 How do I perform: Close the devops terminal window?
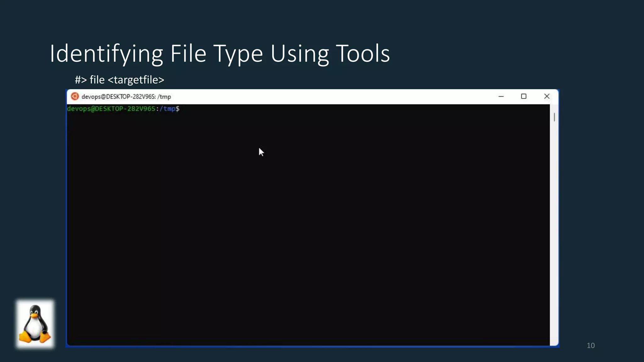pos(547,96)
